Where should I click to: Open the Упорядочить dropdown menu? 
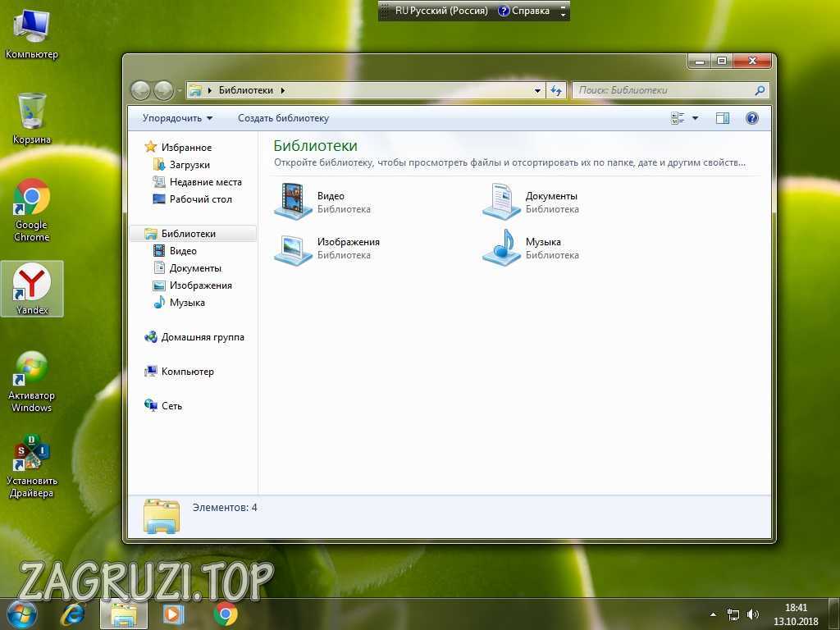point(177,118)
